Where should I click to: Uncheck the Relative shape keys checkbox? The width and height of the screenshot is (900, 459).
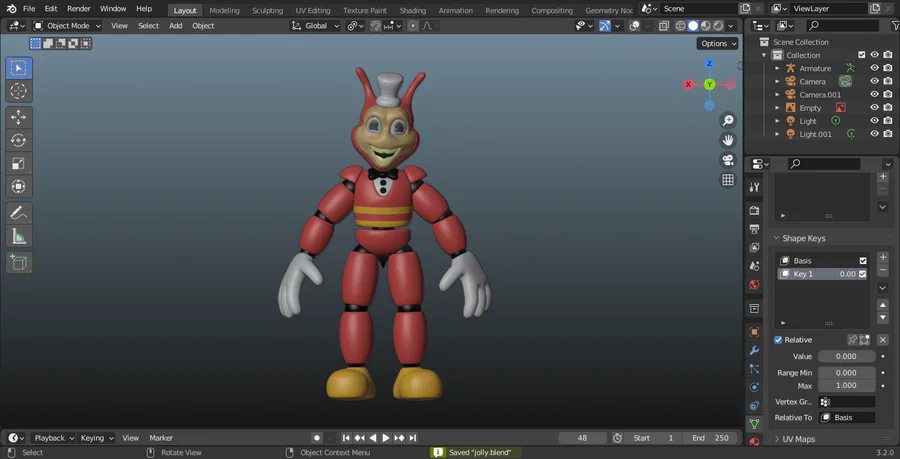pos(779,340)
